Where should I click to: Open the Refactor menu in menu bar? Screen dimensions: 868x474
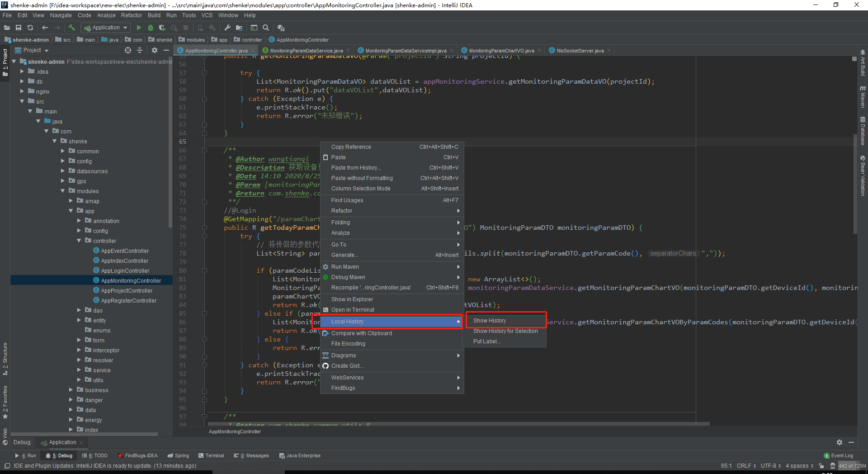point(131,15)
